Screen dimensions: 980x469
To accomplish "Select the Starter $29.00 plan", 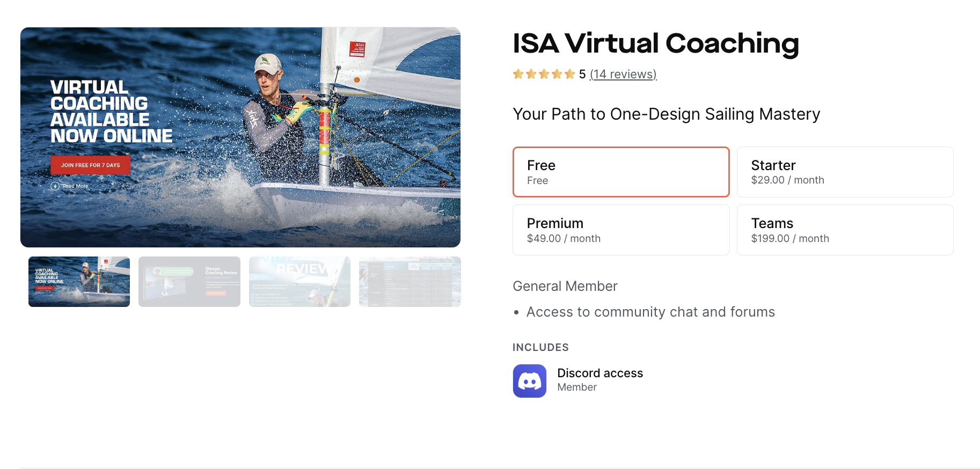I will (x=845, y=172).
